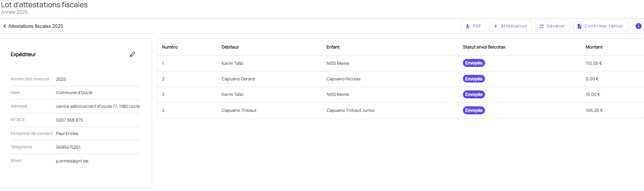Click the Envoyée badge in row 1
Viewport: 644px width, 191px height.
pyautogui.click(x=473, y=63)
